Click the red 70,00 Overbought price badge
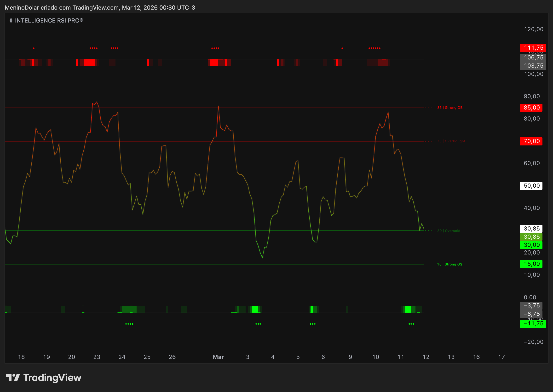 point(531,141)
